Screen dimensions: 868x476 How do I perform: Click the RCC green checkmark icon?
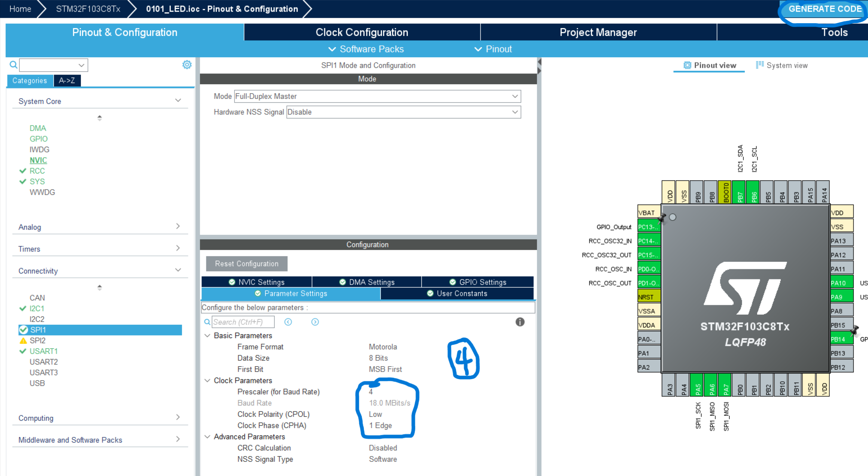[23, 171]
